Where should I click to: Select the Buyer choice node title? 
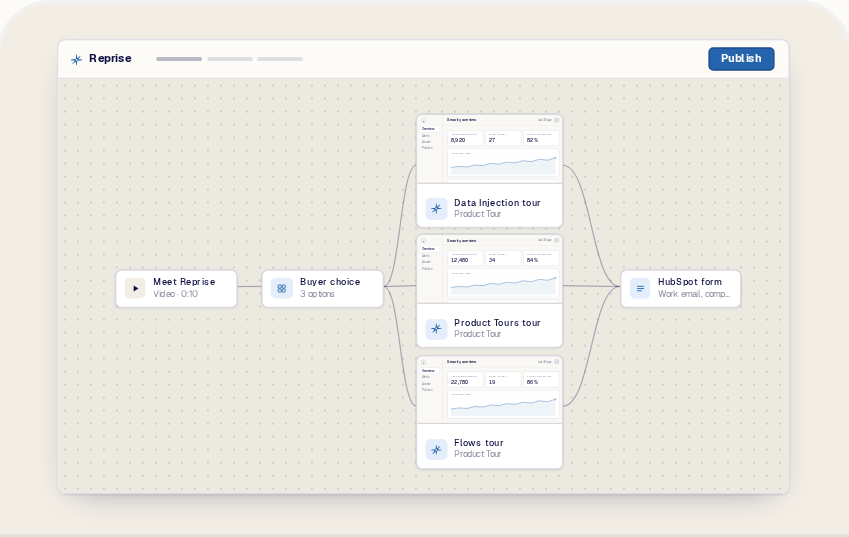tap(330, 282)
